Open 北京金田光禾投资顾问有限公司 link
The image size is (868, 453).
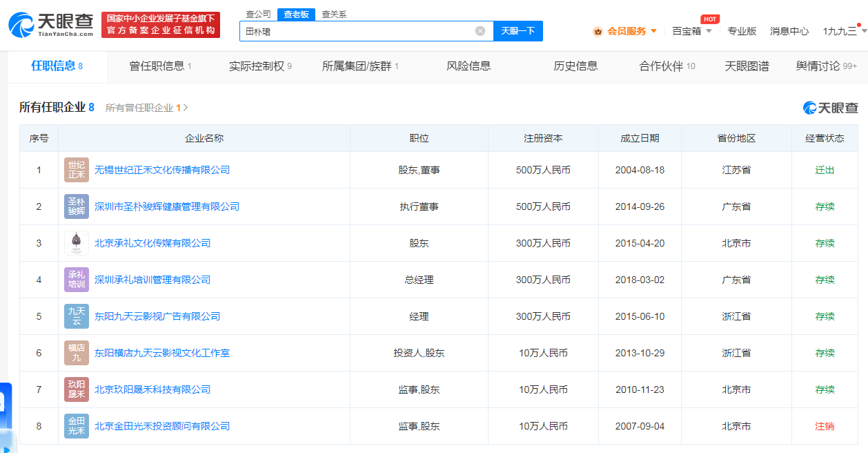tap(162, 426)
